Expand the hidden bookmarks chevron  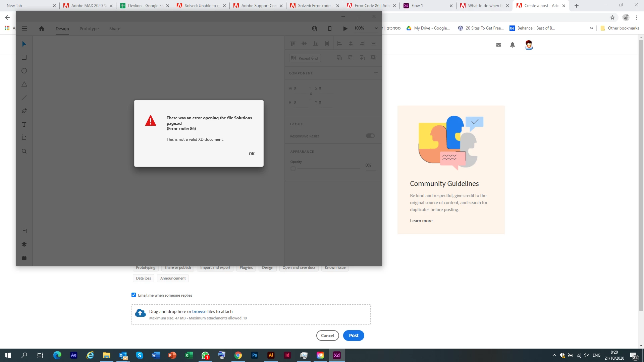click(x=591, y=28)
